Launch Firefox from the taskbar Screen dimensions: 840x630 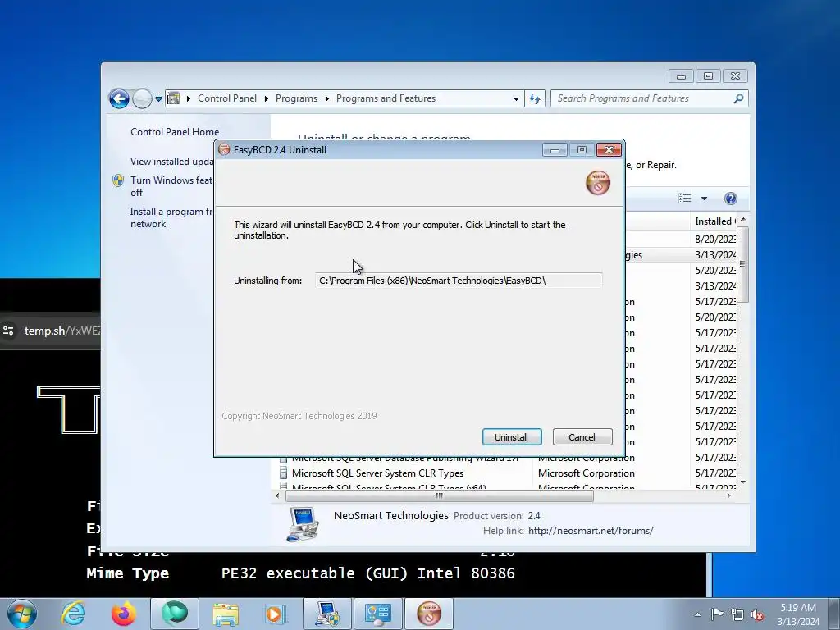[x=123, y=614]
